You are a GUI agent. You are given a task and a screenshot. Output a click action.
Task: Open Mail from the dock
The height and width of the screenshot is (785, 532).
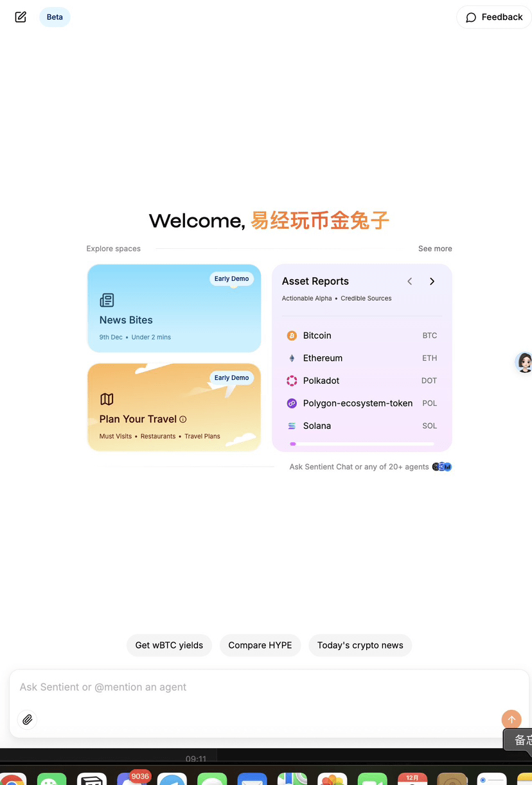[x=252, y=779]
